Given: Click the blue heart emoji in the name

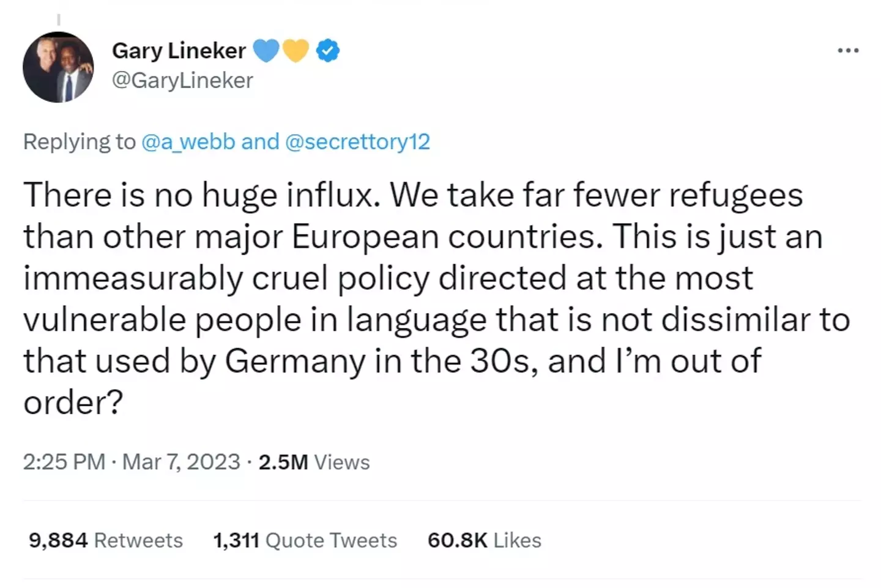Looking at the screenshot, I should pyautogui.click(x=266, y=50).
